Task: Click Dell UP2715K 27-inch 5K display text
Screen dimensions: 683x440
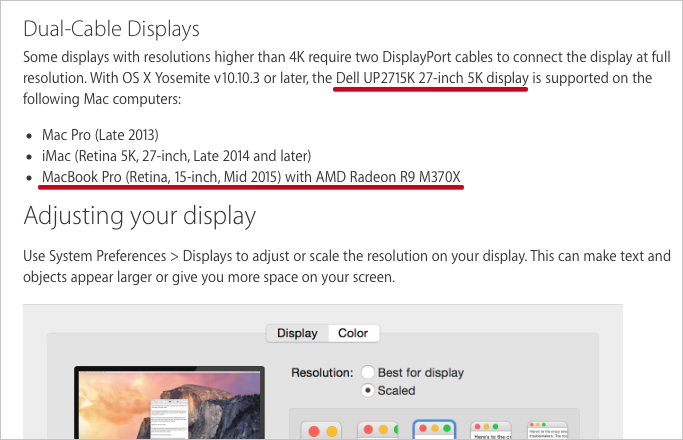Action: point(432,78)
